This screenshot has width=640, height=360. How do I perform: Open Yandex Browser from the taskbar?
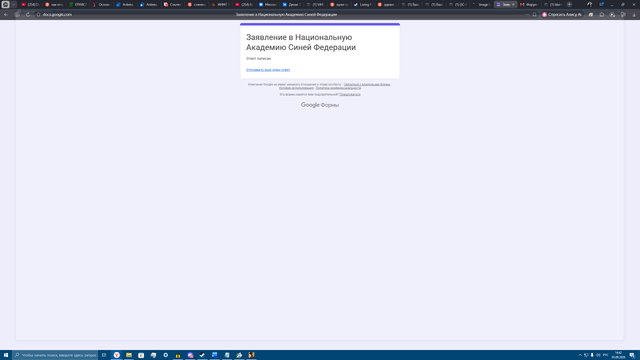[117, 355]
